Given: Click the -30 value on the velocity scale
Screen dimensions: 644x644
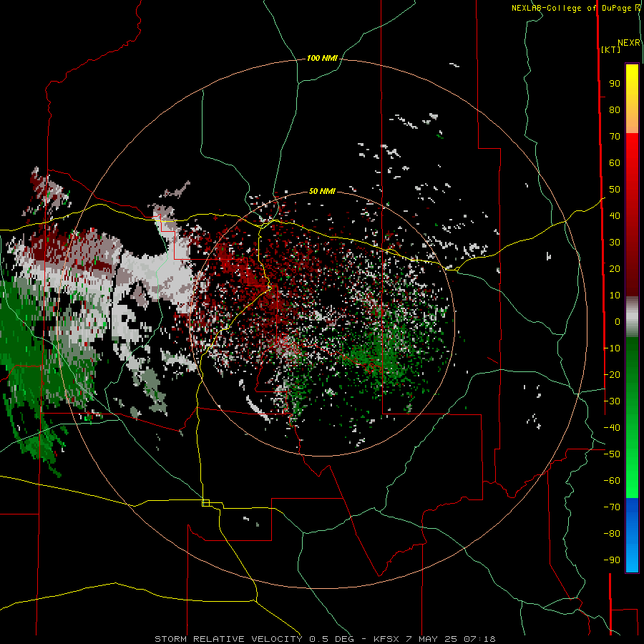Looking at the screenshot, I should (x=612, y=401).
